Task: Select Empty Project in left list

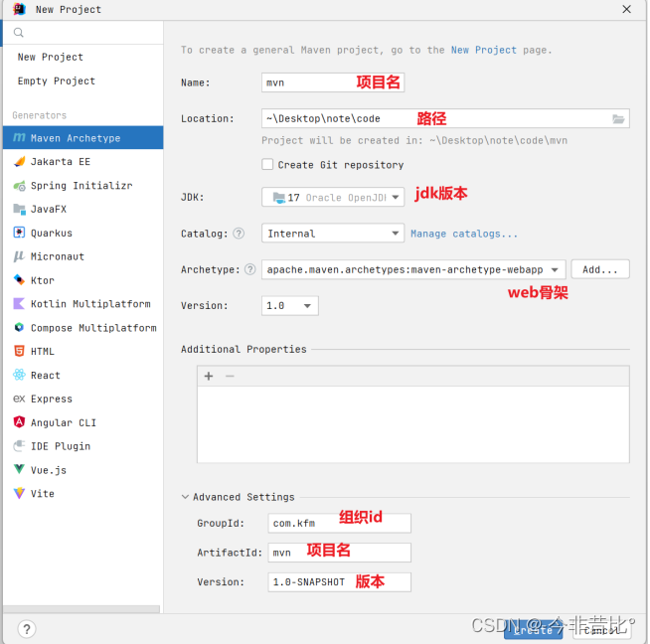Action: 82,80
